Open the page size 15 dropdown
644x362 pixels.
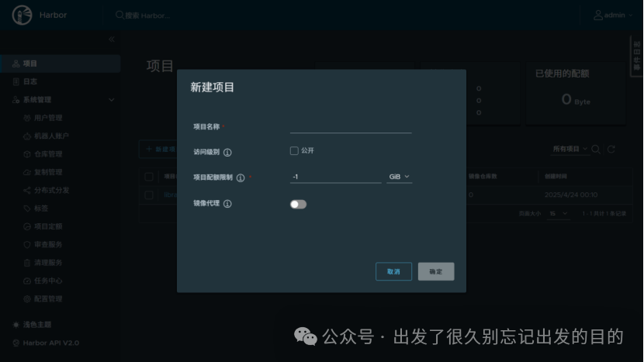(558, 213)
